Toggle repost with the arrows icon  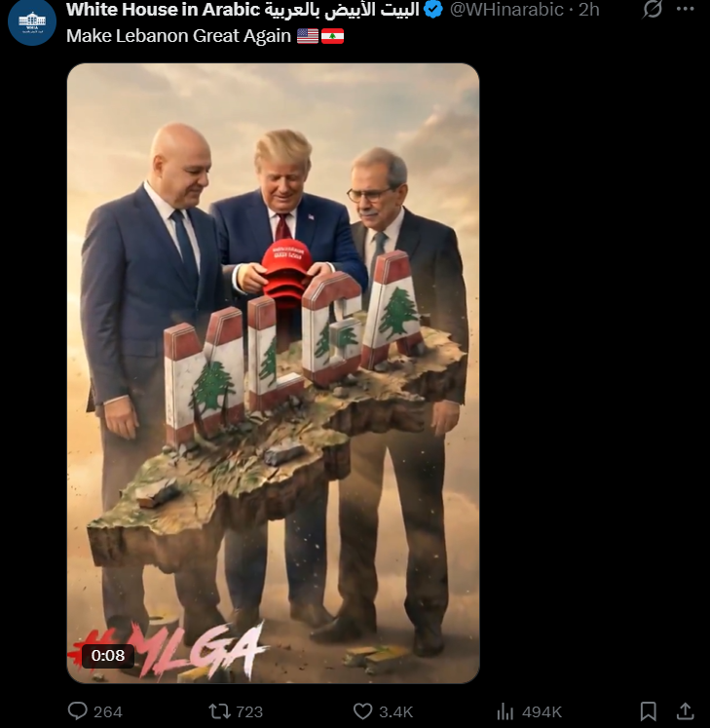pyautogui.click(x=217, y=710)
